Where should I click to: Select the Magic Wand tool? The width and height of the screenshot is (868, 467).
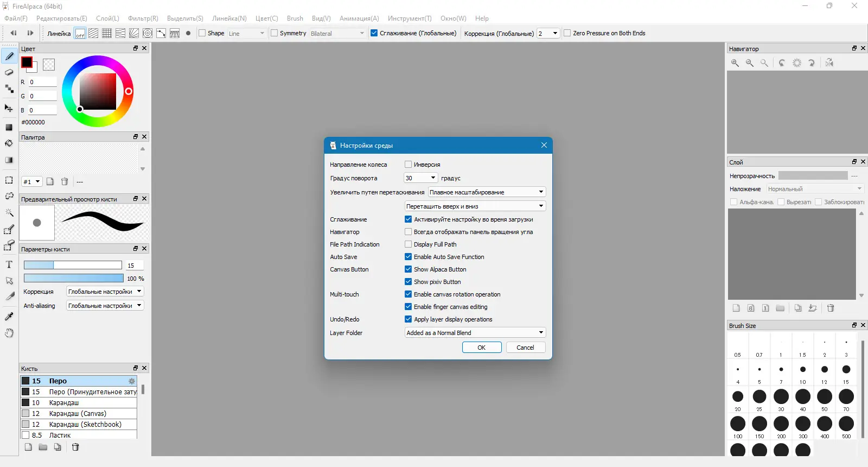[9, 212]
